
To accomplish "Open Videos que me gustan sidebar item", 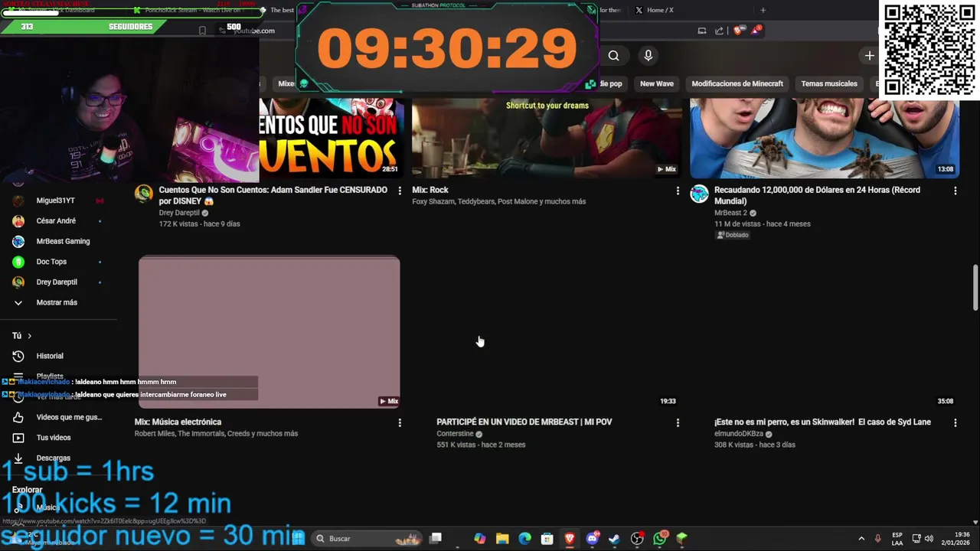I will [58, 417].
